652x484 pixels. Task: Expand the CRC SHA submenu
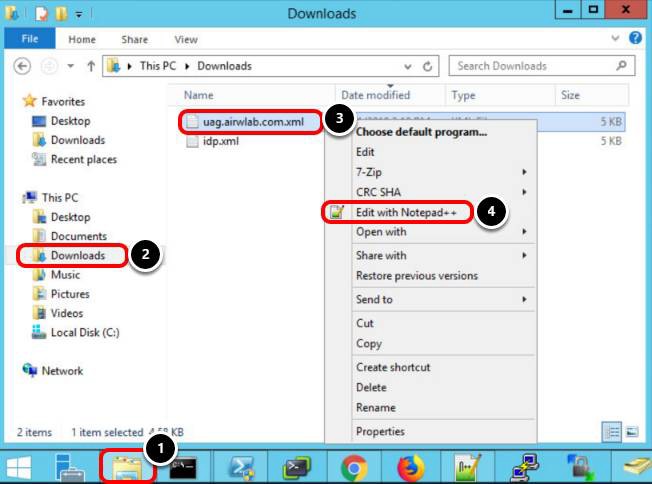point(524,192)
